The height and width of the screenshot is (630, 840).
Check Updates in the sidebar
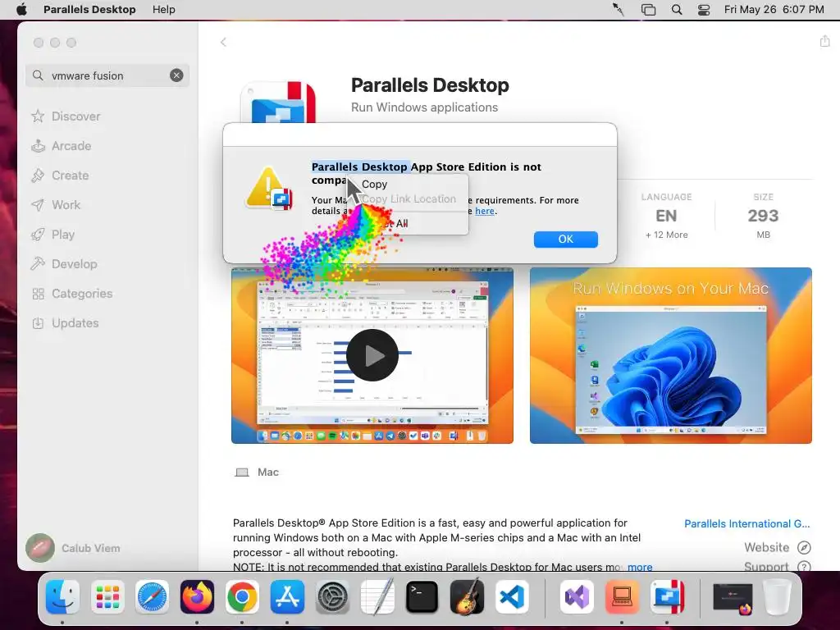pyautogui.click(x=75, y=323)
